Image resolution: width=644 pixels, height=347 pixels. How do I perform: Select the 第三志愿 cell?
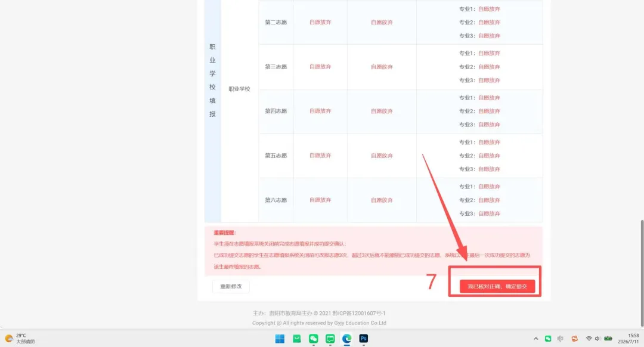(276, 67)
